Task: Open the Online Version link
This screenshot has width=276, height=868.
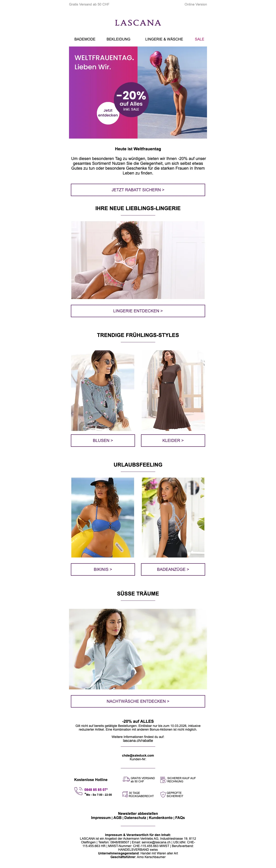Action: click(195, 4)
